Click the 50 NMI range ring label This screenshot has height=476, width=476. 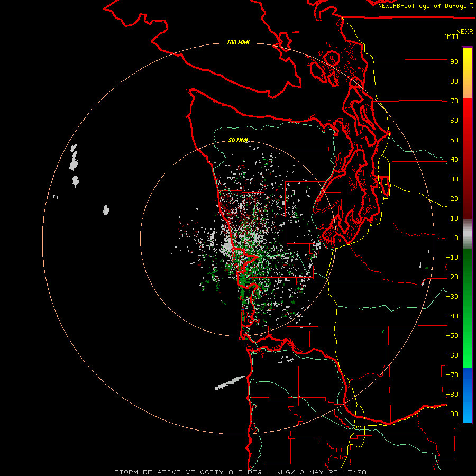[x=239, y=140]
